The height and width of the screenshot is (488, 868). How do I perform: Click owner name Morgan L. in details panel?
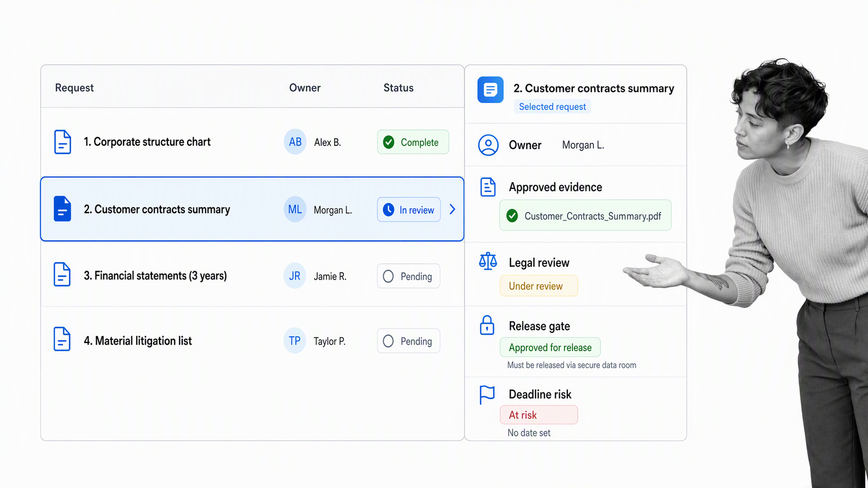click(583, 145)
